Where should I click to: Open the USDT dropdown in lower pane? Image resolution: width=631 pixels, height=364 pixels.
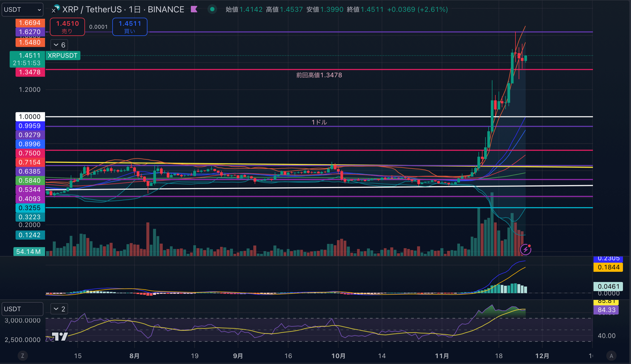coord(23,309)
